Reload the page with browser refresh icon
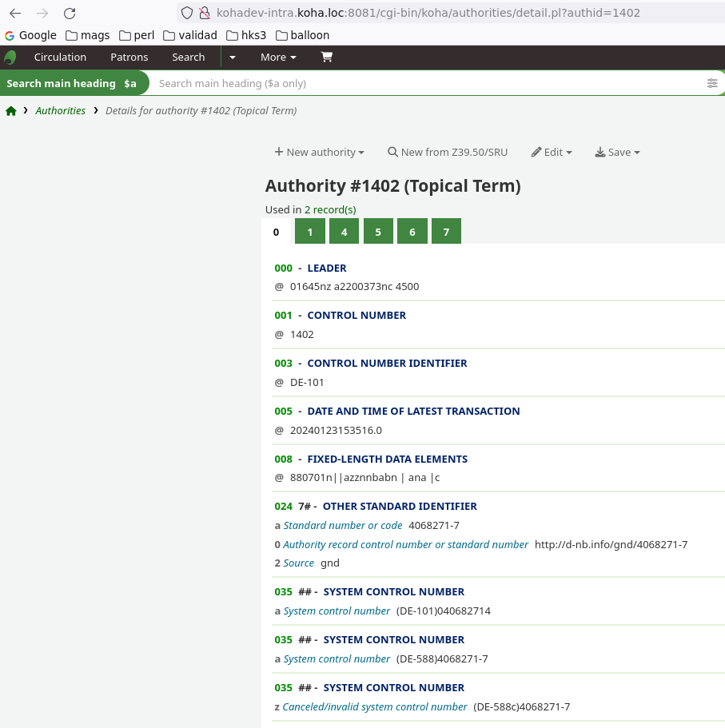The image size is (725, 728). click(x=70, y=13)
